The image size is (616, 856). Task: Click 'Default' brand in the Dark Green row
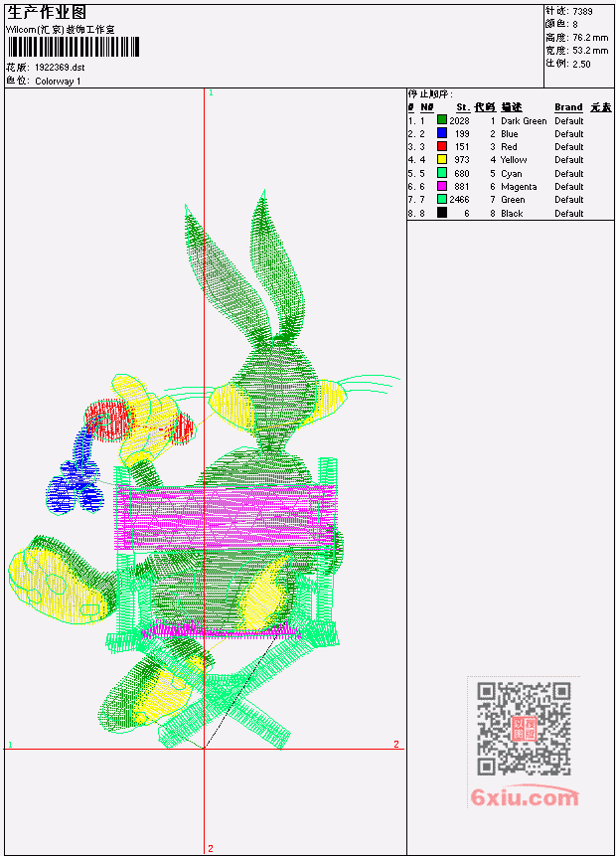click(568, 120)
